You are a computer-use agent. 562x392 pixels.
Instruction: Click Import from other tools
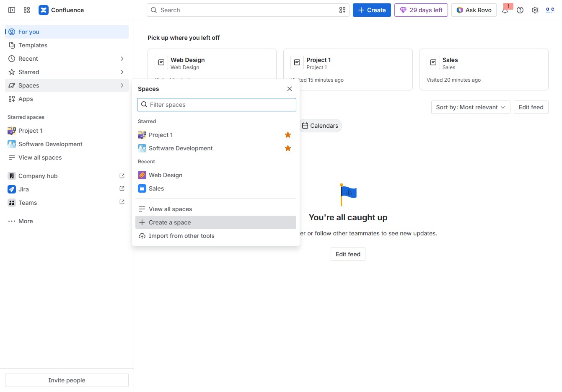216,236
